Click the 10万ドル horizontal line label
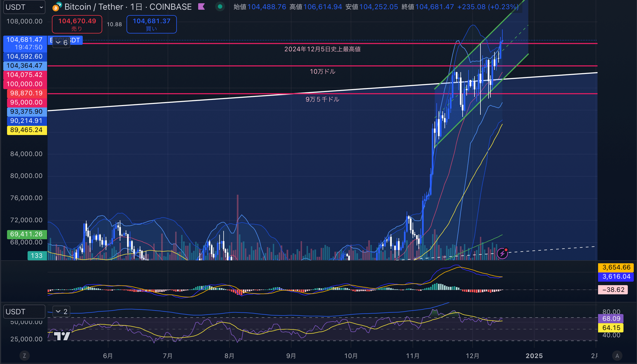The height and width of the screenshot is (364, 637). 323,72
